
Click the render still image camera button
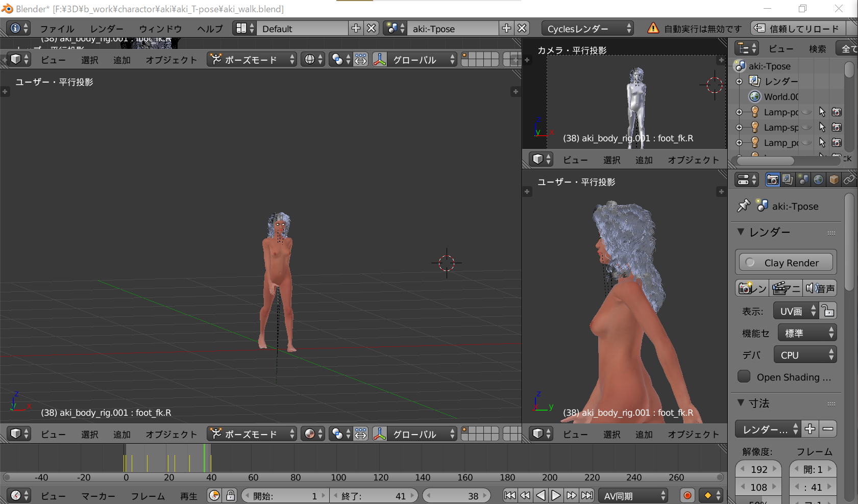click(752, 288)
